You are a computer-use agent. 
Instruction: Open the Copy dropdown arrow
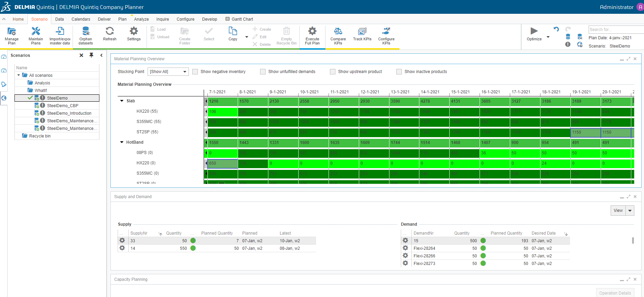coord(247,37)
